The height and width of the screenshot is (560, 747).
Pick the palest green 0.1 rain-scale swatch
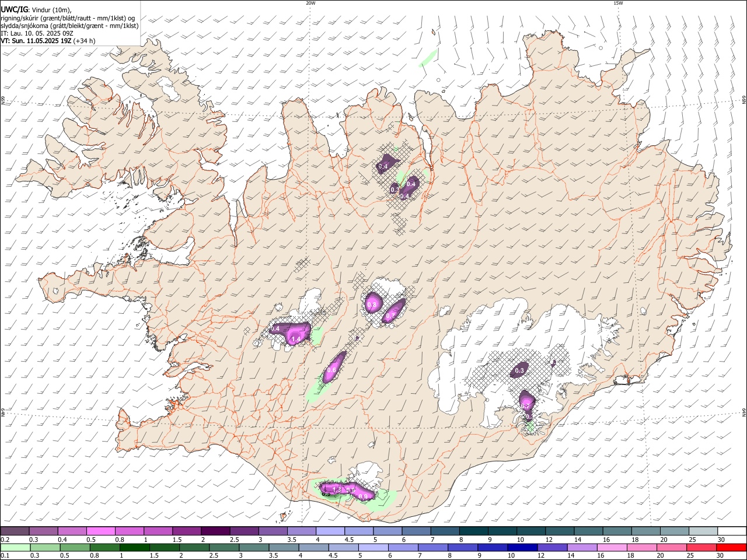pos(15,548)
